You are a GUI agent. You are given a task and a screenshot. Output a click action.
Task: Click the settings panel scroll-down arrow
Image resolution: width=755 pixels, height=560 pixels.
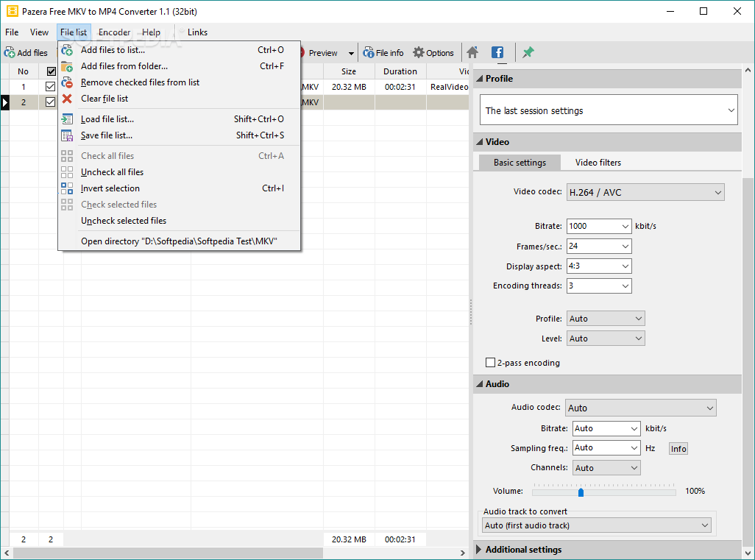click(748, 553)
